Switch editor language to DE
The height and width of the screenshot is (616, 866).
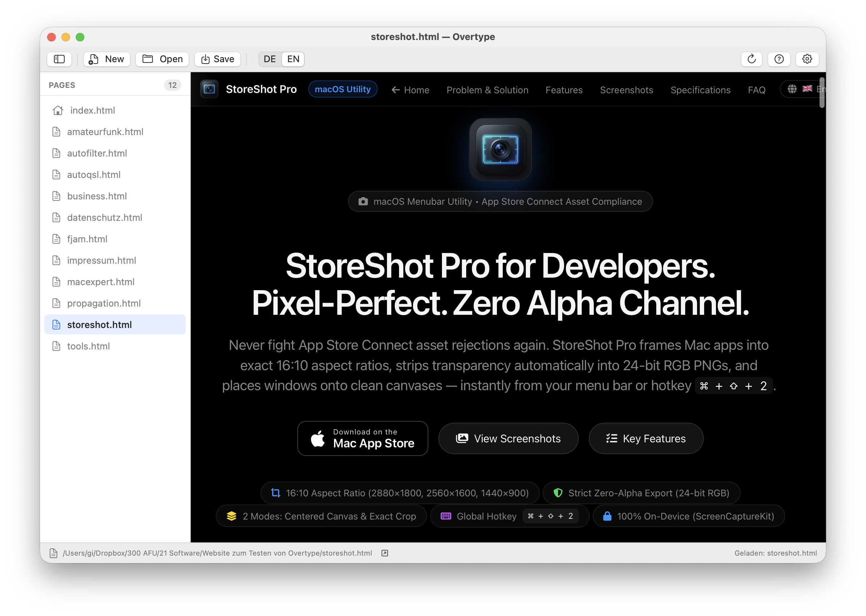(270, 59)
